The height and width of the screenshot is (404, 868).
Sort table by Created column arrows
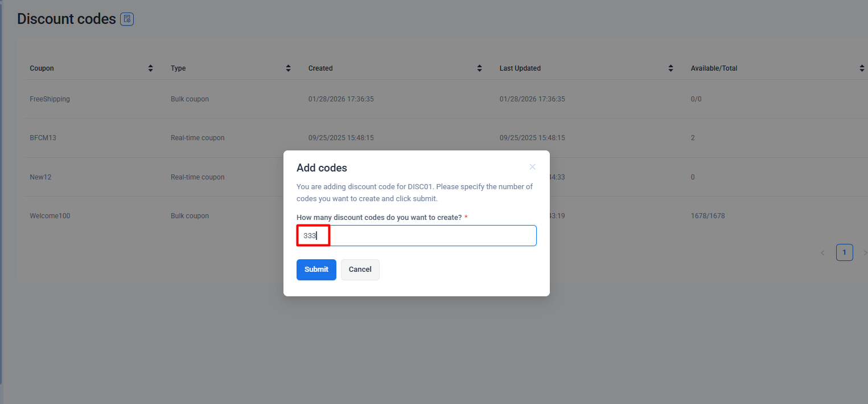[480, 68]
